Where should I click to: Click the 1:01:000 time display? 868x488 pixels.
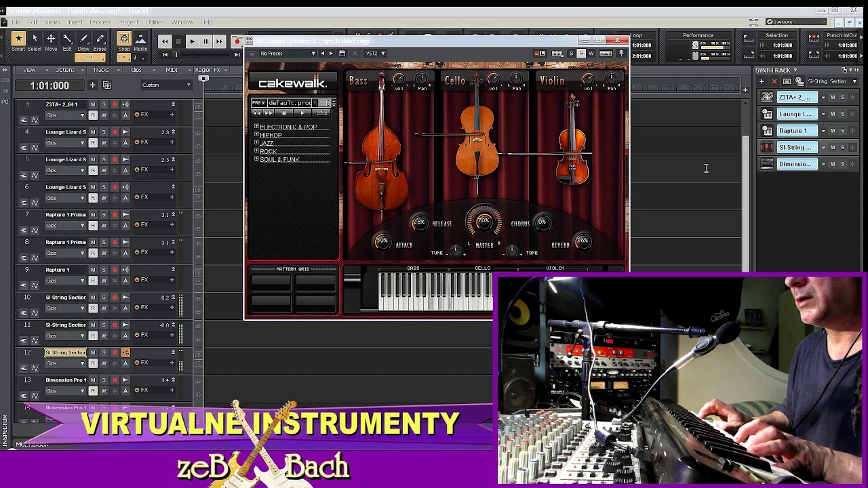tap(50, 85)
